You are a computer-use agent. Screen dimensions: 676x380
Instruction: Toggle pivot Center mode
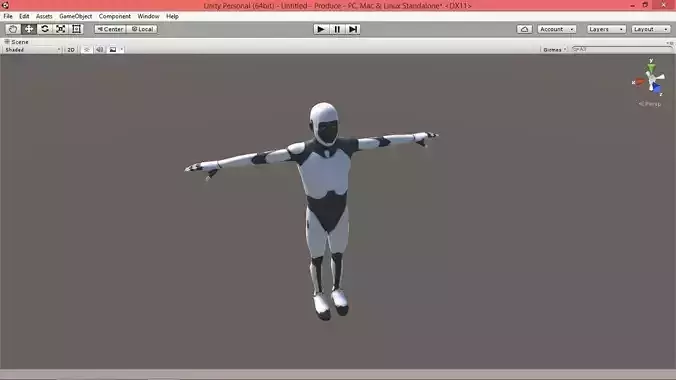tap(110, 29)
